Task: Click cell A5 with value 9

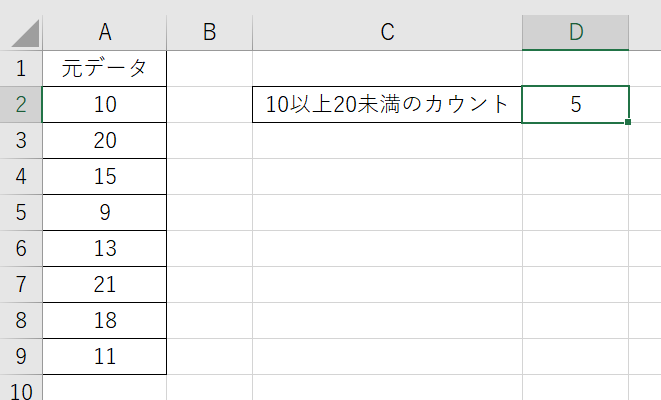Action: pyautogui.click(x=104, y=213)
